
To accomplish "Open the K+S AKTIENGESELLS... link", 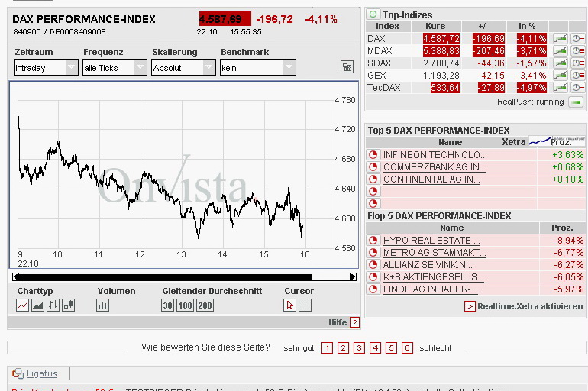I will pos(433,277).
